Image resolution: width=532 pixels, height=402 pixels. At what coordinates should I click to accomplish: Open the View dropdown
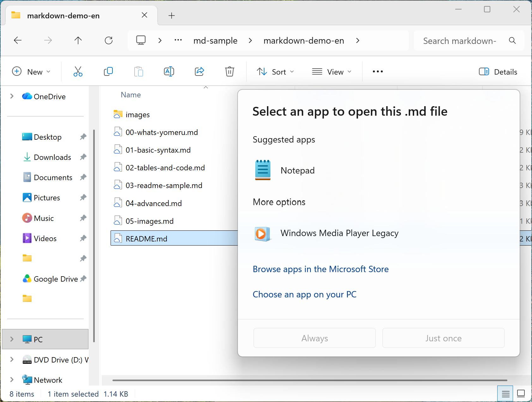[x=332, y=72]
